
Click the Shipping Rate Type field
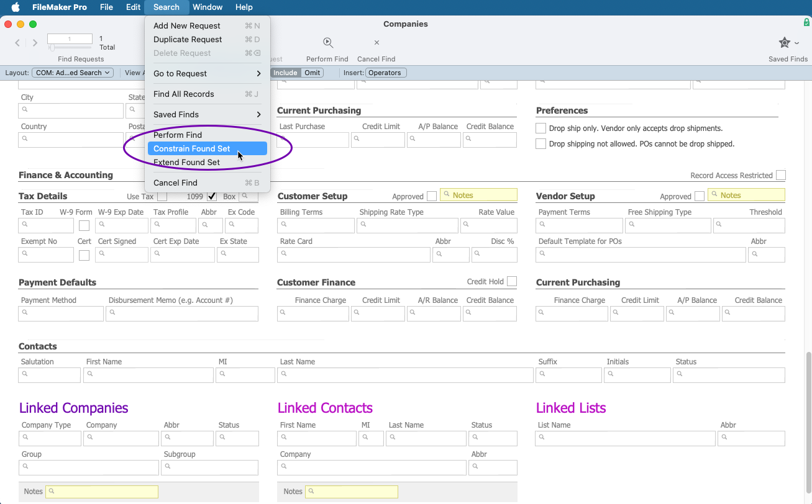[x=408, y=225]
